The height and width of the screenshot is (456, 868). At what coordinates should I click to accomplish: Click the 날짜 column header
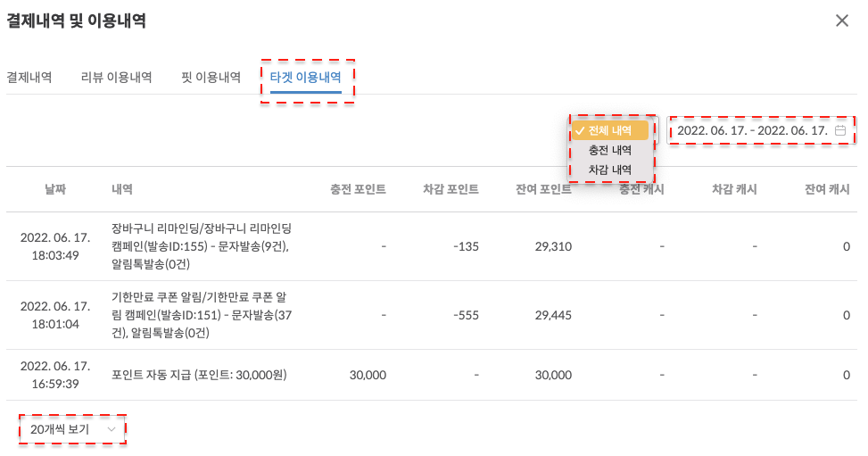(55, 189)
